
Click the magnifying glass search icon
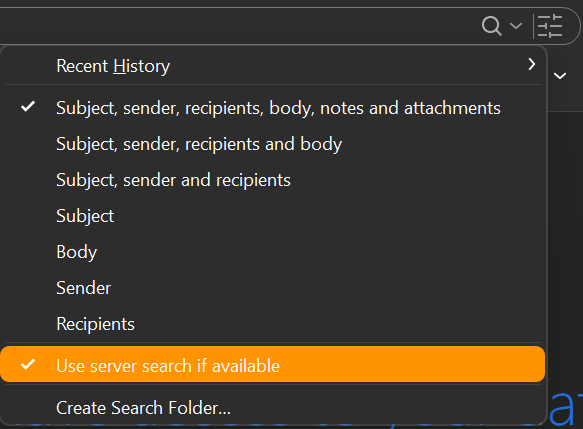(x=492, y=26)
